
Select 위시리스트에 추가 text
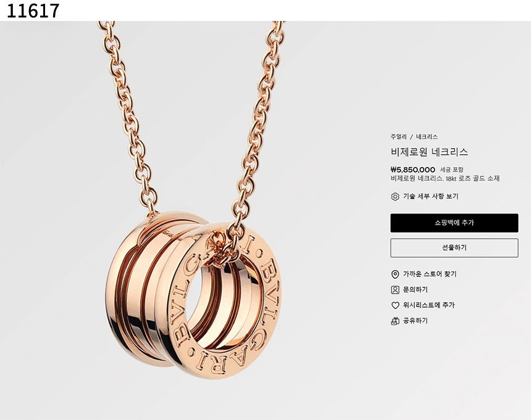(x=429, y=305)
